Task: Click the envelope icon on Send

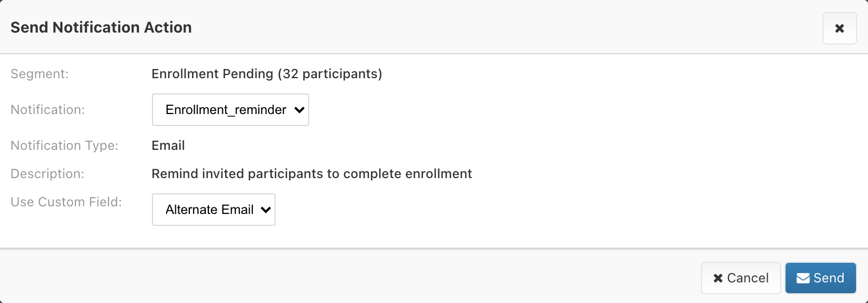Action: [803, 278]
